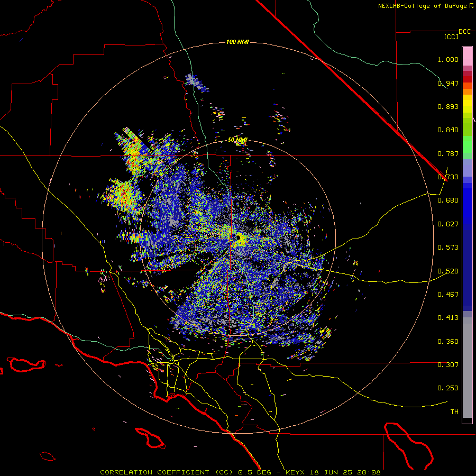The height and width of the screenshot is (476, 476).
Task: Click the [CC] legend unit label
Action: tap(452, 36)
